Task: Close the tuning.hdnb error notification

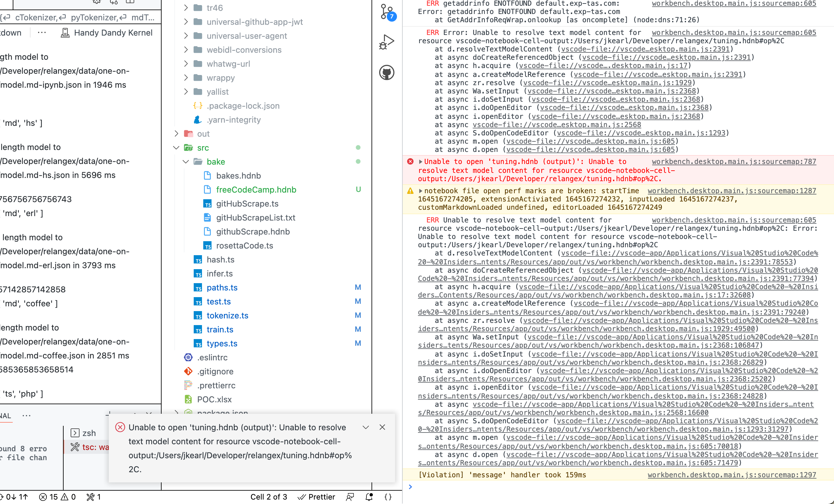Action: coord(382,427)
